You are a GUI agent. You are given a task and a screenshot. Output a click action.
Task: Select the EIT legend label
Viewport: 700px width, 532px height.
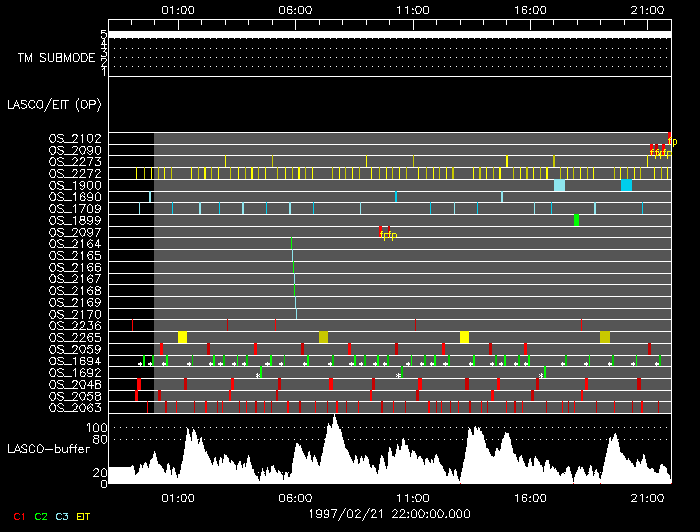click(x=84, y=516)
